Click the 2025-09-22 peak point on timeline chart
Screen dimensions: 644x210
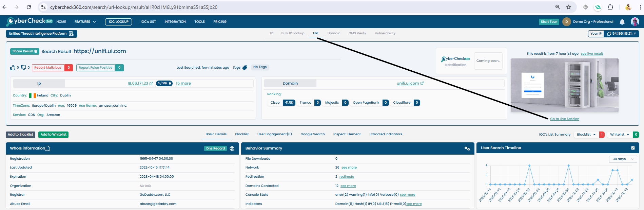pyautogui.click(x=529, y=165)
